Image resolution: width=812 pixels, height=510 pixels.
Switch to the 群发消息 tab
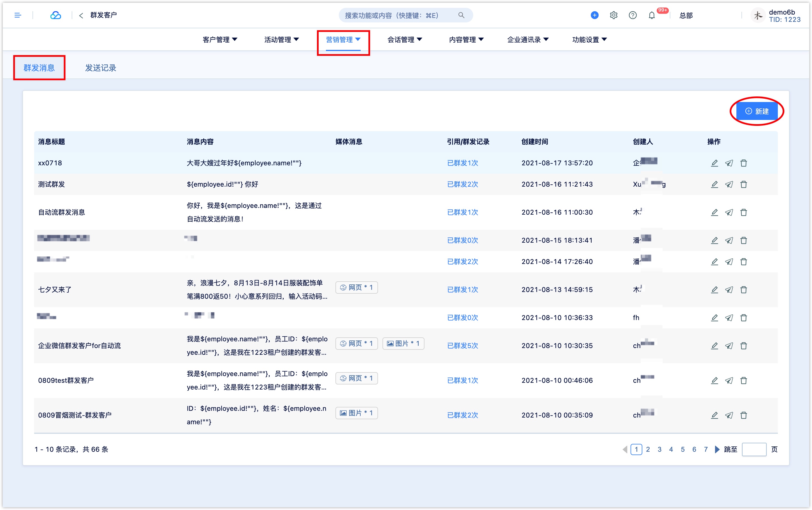39,68
